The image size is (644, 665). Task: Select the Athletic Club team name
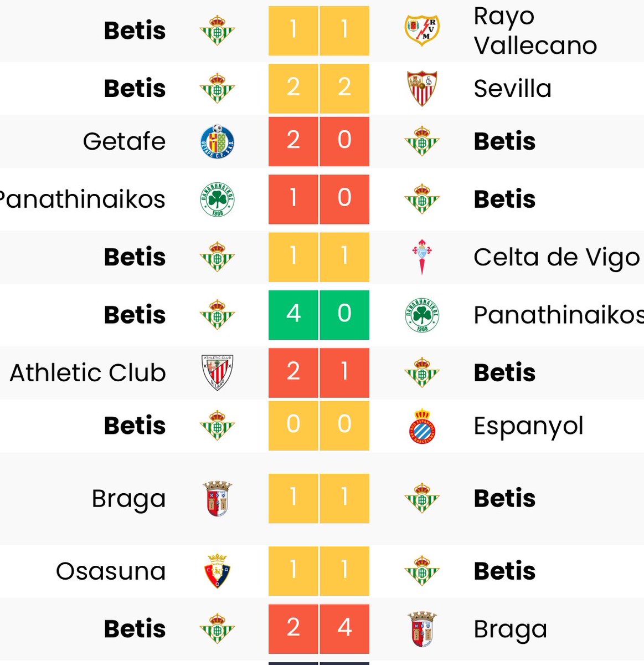click(x=87, y=372)
